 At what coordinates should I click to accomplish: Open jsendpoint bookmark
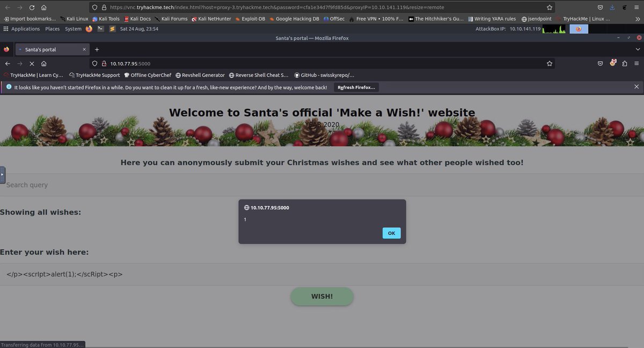(536, 19)
